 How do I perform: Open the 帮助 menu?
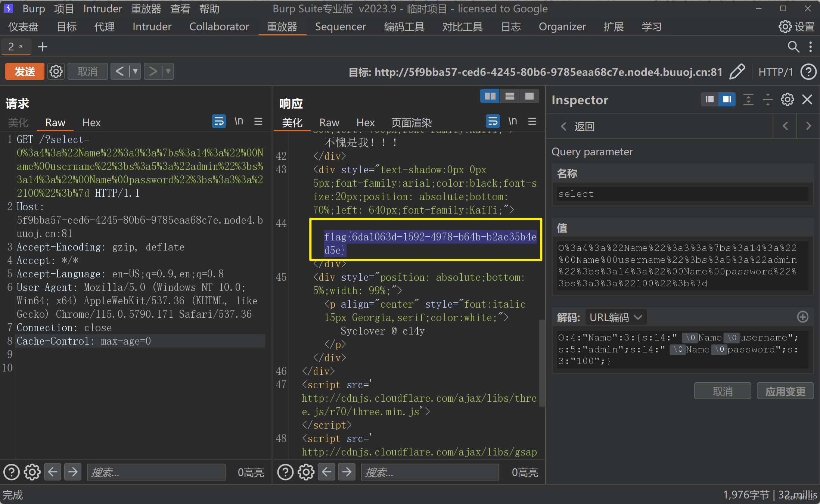pos(209,9)
